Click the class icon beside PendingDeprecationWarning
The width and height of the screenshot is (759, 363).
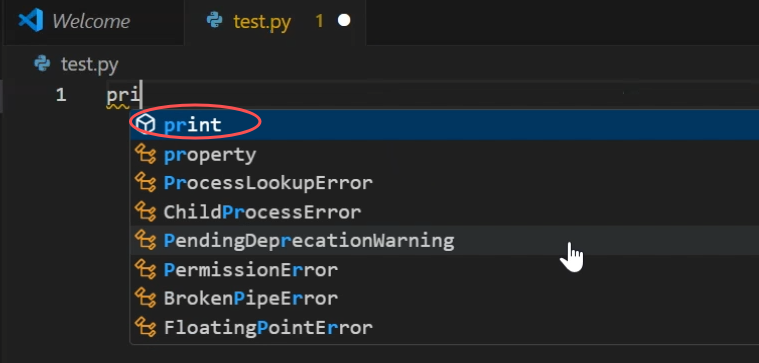click(x=145, y=241)
